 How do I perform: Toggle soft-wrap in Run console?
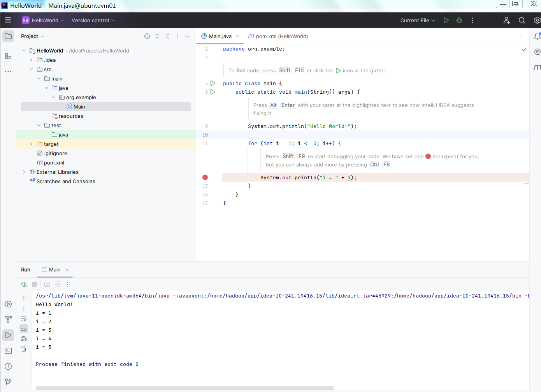pos(24,318)
